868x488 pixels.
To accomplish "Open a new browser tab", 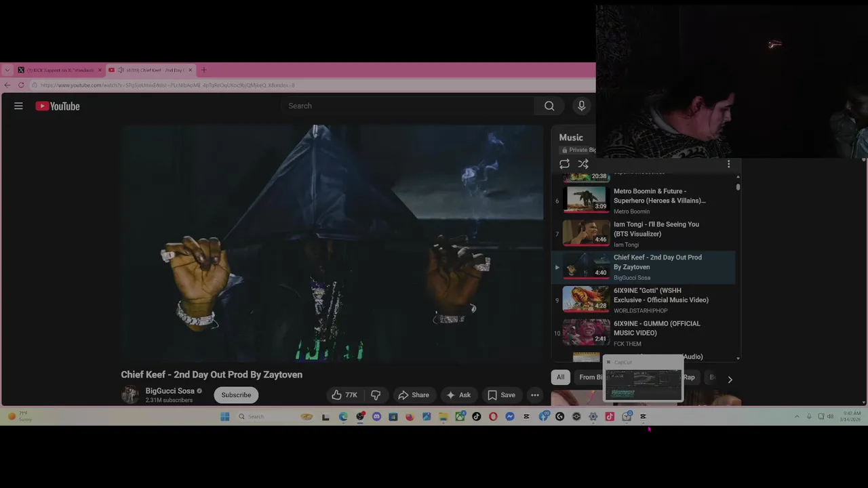I will point(203,70).
